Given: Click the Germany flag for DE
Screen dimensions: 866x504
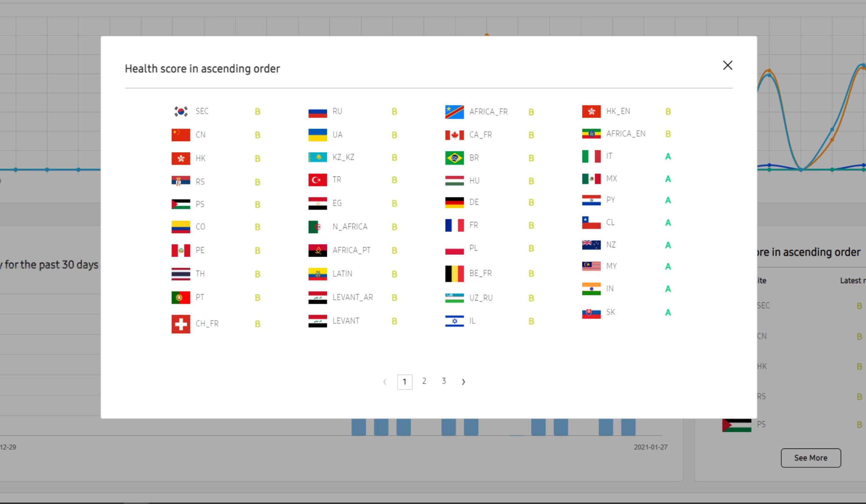Looking at the screenshot, I should 454,202.
